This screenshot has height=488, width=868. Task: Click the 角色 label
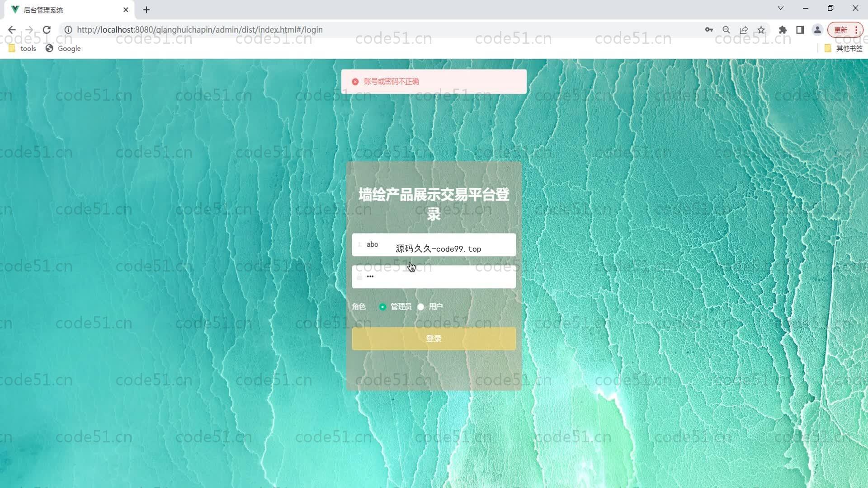[x=359, y=307]
